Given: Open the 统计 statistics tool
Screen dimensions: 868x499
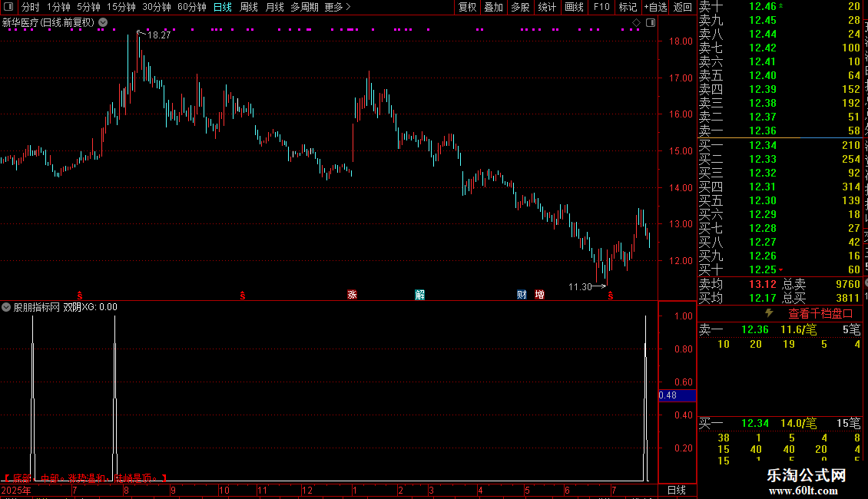Looking at the screenshot, I should pyautogui.click(x=547, y=7).
